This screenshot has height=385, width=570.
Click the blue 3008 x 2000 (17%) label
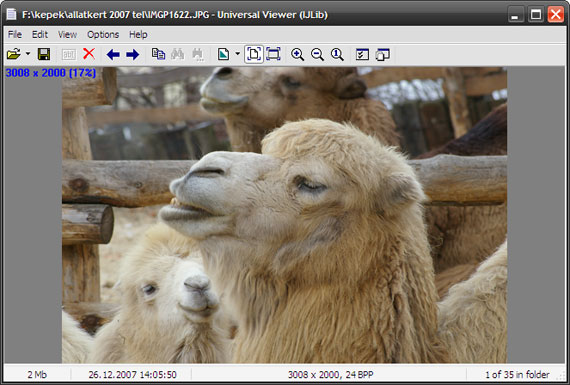coord(51,73)
